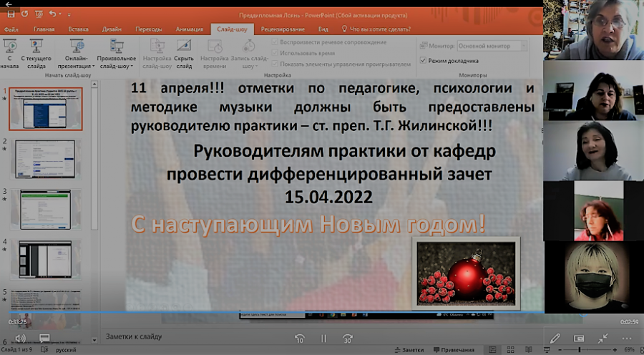The height and width of the screenshot is (355, 644).
Task: Toggle the Presenter View checkbox (Режим докладчика)
Action: (423, 60)
